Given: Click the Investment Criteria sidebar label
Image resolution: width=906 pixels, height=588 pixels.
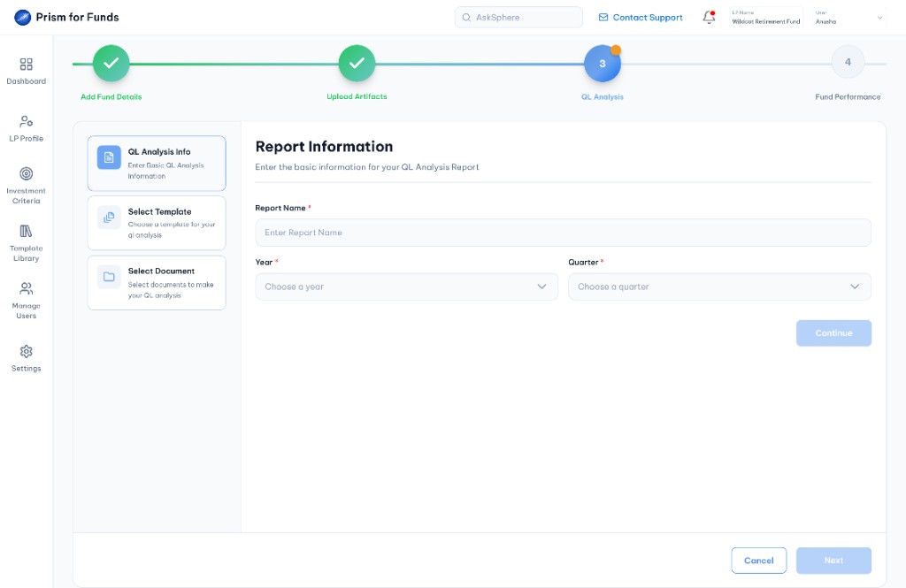Looking at the screenshot, I should (26, 195).
